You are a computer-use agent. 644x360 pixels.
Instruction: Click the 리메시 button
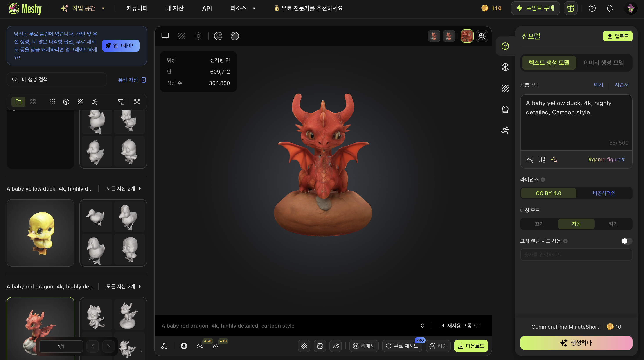click(x=364, y=346)
